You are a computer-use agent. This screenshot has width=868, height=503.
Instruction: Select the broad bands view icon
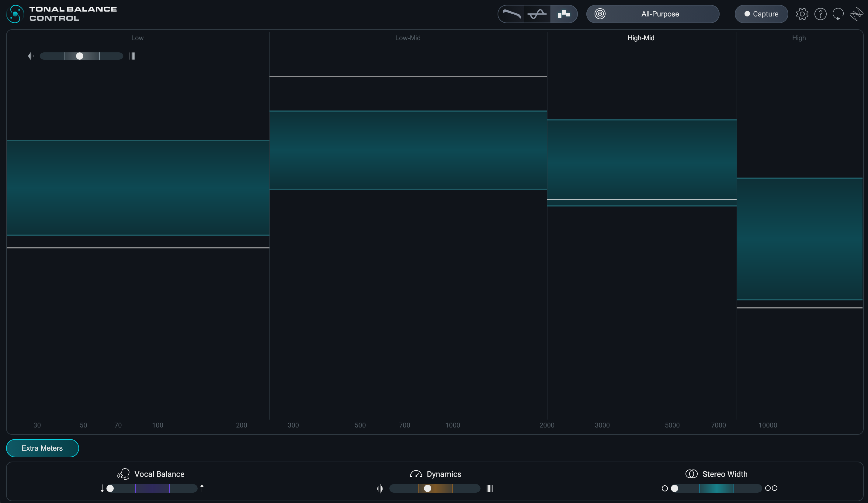(564, 14)
